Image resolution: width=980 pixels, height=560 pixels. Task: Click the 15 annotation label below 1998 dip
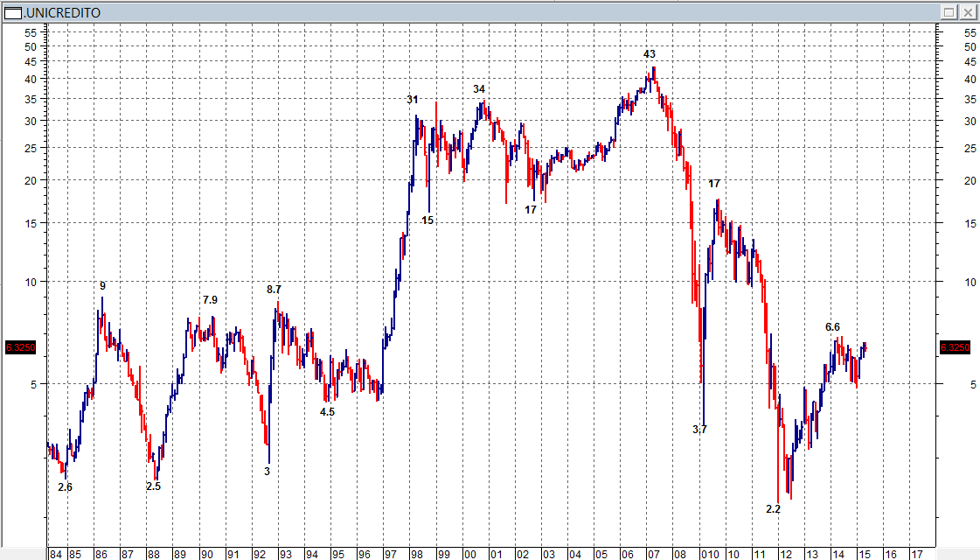(427, 220)
